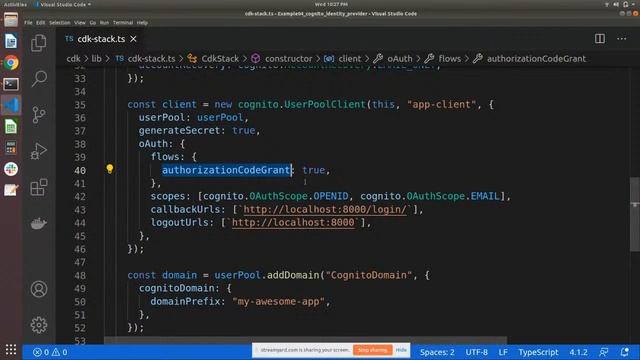Open the View menu
640x360 pixels.
pyautogui.click(x=80, y=23)
